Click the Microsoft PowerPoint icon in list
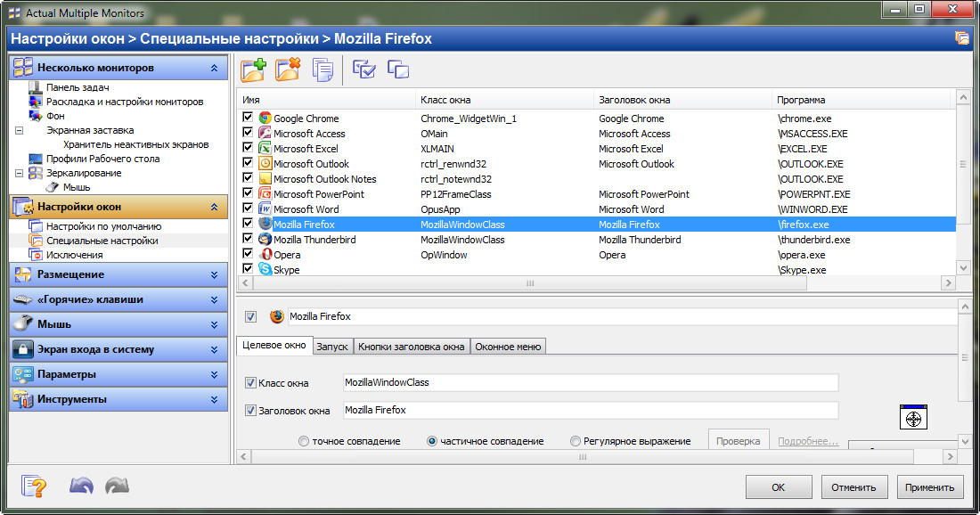This screenshot has height=515, width=980. tap(265, 193)
